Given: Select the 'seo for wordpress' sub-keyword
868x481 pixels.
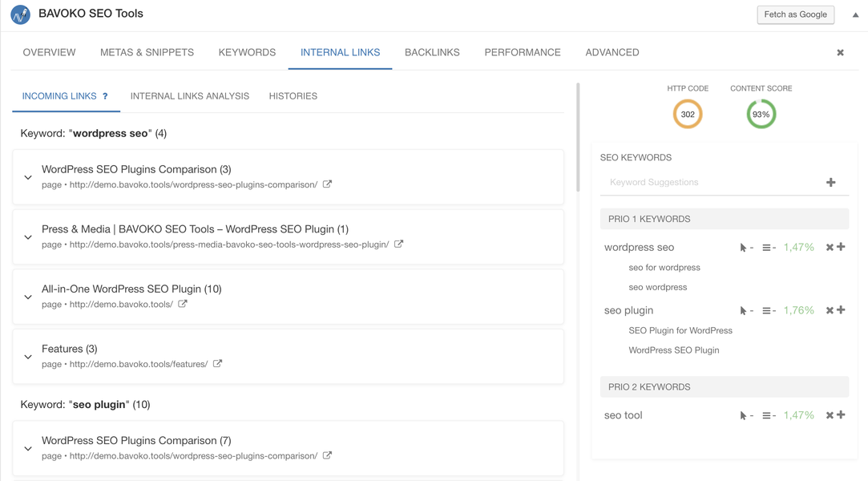Looking at the screenshot, I should pyautogui.click(x=664, y=267).
